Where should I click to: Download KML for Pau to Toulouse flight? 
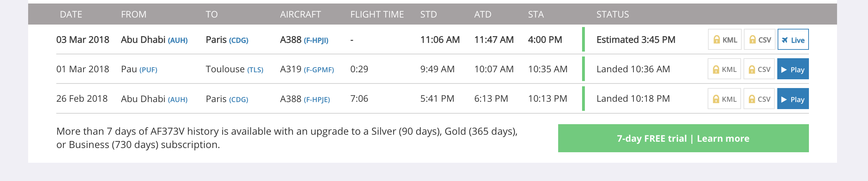(x=724, y=69)
